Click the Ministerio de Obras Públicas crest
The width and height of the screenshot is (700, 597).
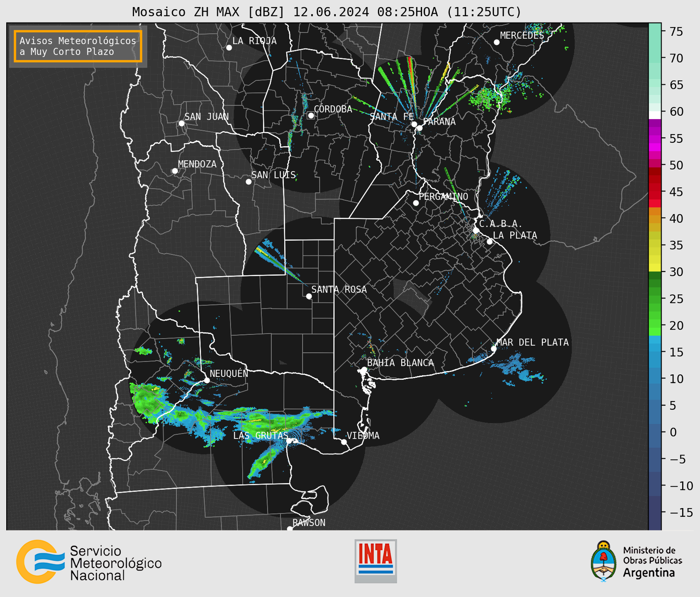604,561
